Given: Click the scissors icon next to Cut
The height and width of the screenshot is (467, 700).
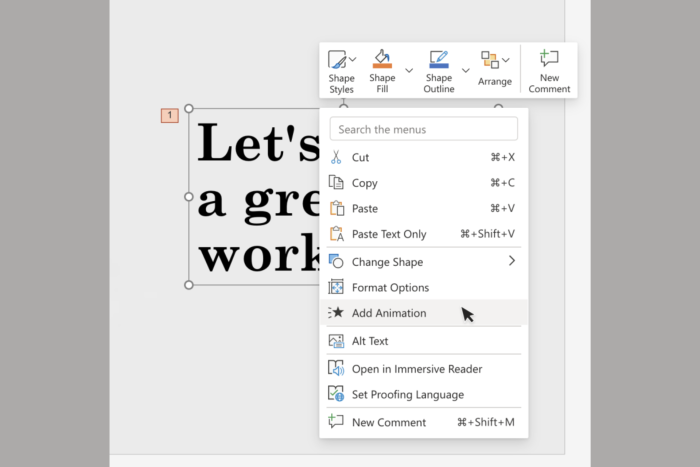Looking at the screenshot, I should coord(336,157).
